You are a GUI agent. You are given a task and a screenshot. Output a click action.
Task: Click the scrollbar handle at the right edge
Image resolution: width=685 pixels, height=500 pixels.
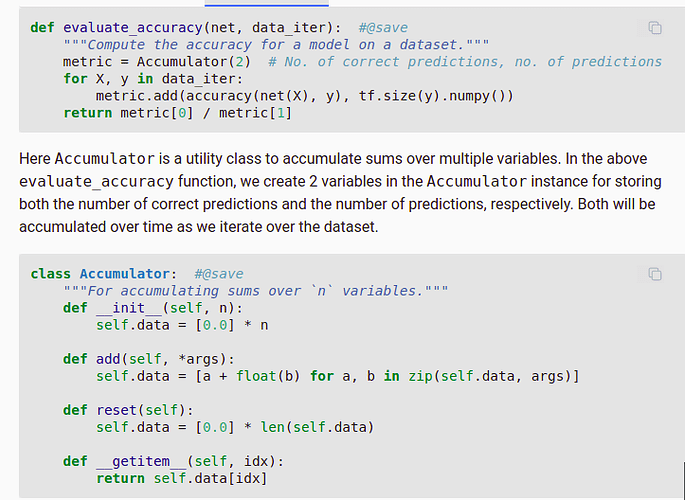coord(684,480)
